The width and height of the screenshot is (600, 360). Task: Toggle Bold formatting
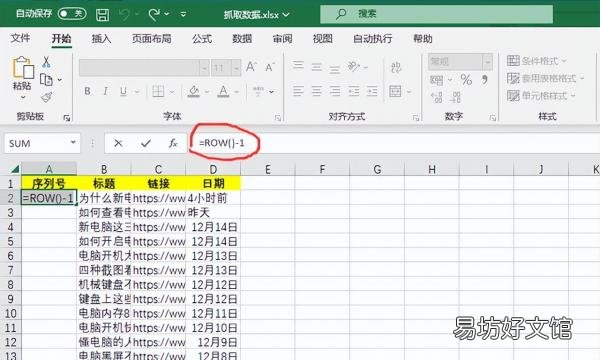[87, 91]
